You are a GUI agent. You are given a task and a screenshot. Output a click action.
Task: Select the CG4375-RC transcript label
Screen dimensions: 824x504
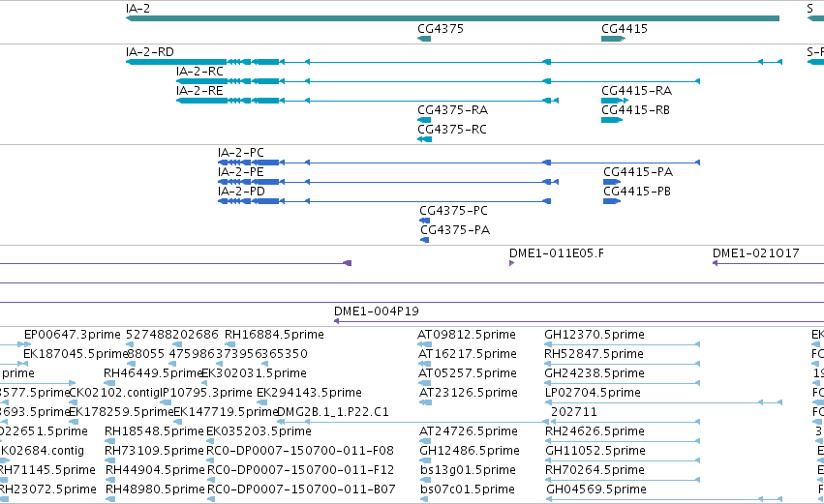[452, 130]
